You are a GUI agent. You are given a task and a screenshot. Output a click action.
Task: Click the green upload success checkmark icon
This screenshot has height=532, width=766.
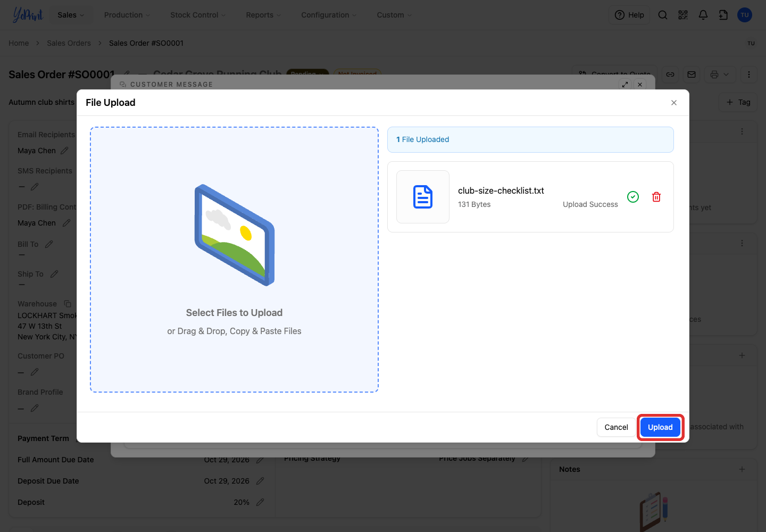633,197
